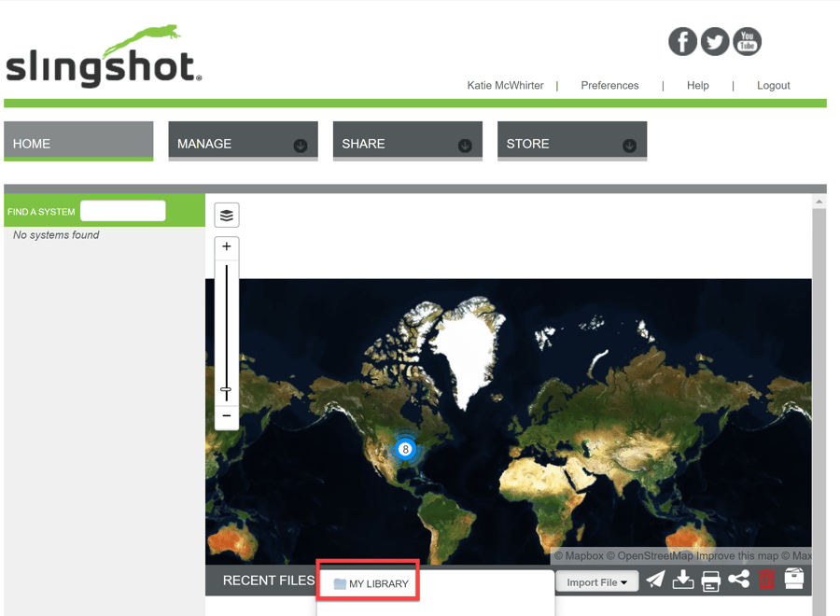Open the map layers control
This screenshot has width=840, height=616.
pyautogui.click(x=227, y=216)
